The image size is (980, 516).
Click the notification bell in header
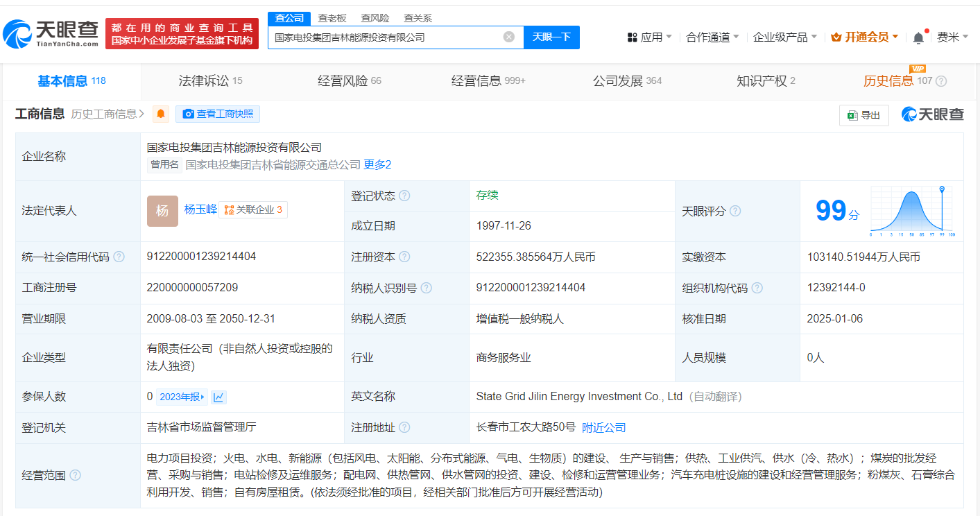(x=918, y=37)
